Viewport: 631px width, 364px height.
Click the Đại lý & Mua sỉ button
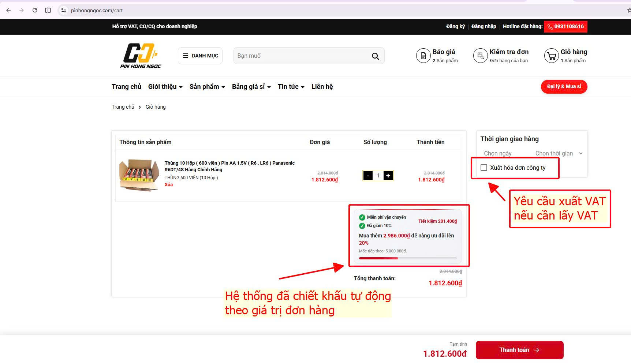click(x=564, y=87)
